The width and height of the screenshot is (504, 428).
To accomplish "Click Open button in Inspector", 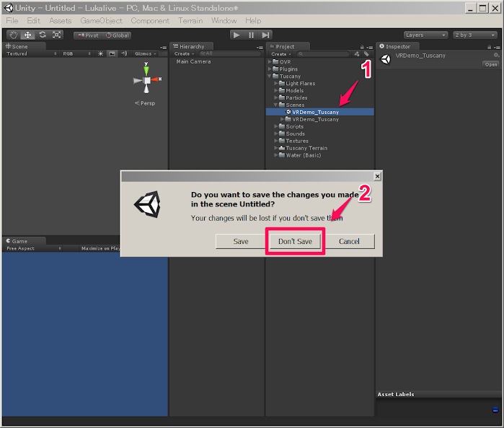I will 491,64.
